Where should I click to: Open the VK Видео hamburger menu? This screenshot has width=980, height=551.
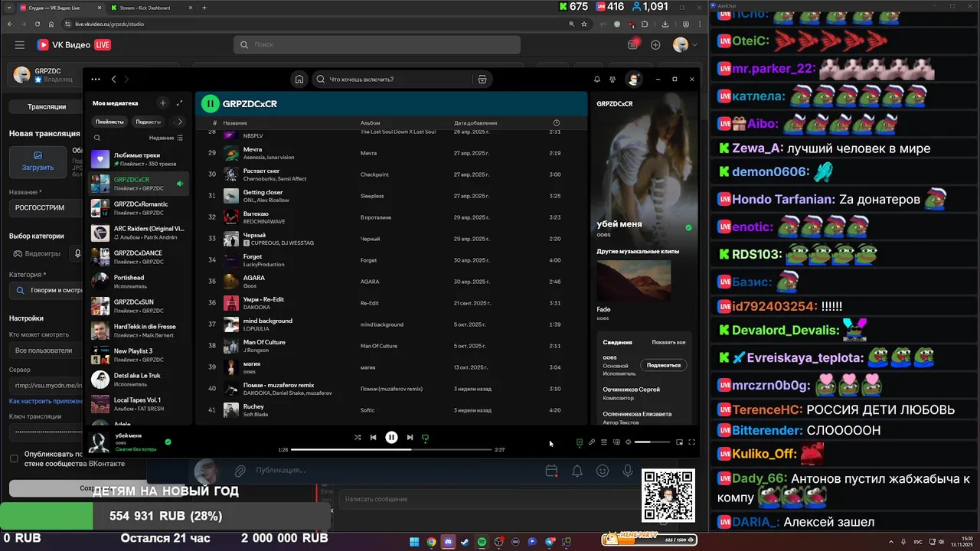pyautogui.click(x=20, y=45)
